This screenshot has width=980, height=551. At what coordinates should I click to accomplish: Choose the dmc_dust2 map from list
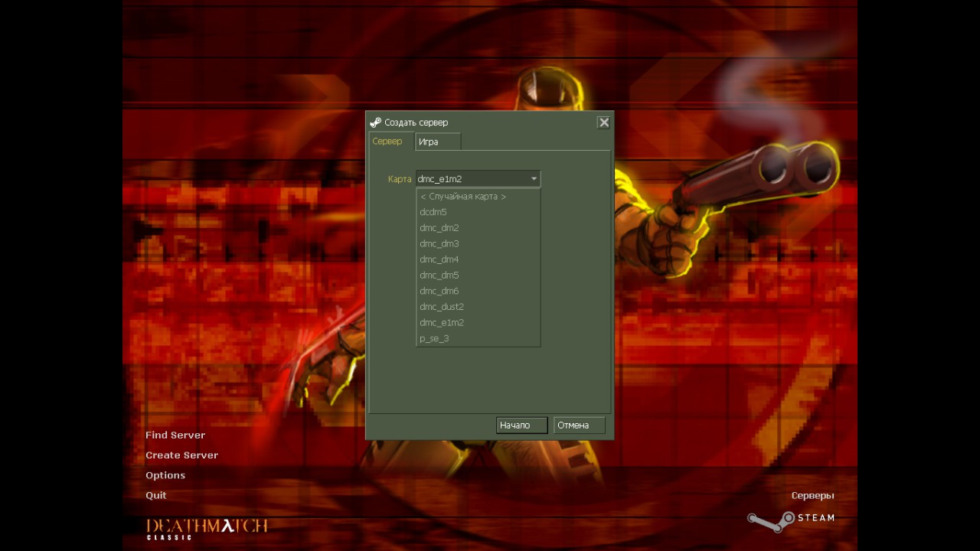479,307
